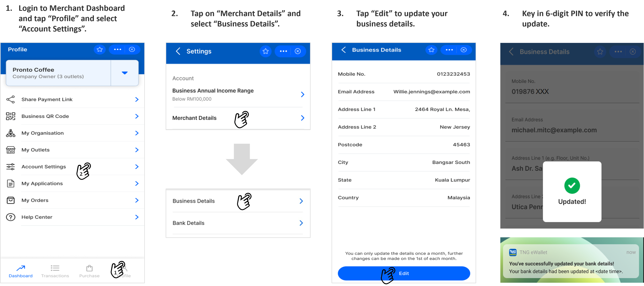The image size is (644, 286).
Task: Tap the My Organisation icon
Action: (x=11, y=133)
